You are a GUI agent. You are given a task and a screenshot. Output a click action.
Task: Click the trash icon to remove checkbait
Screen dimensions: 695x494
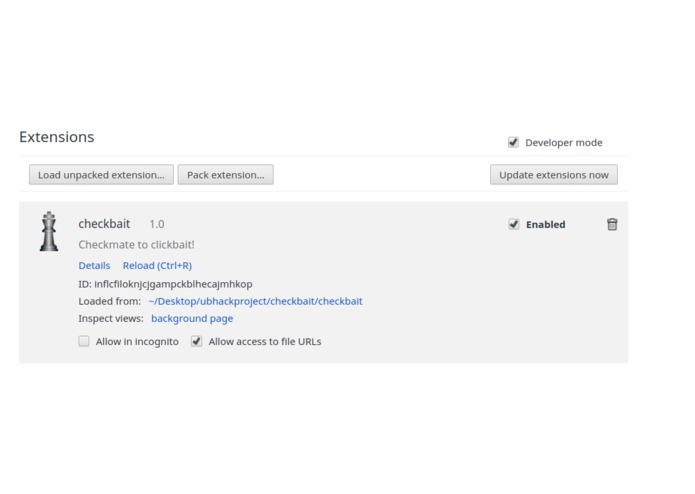[x=612, y=224]
